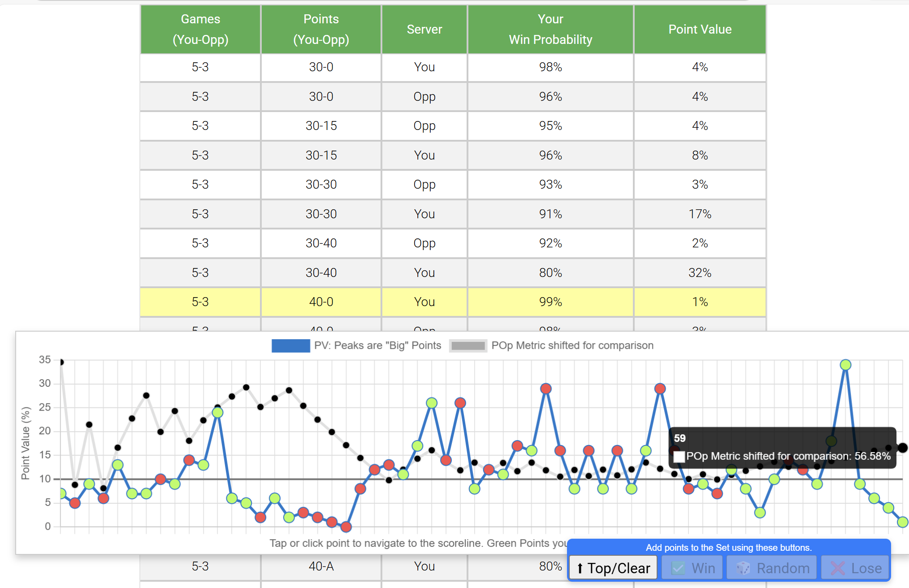
Task: Click the up arrow in Top/Clear
Action: 580,568
